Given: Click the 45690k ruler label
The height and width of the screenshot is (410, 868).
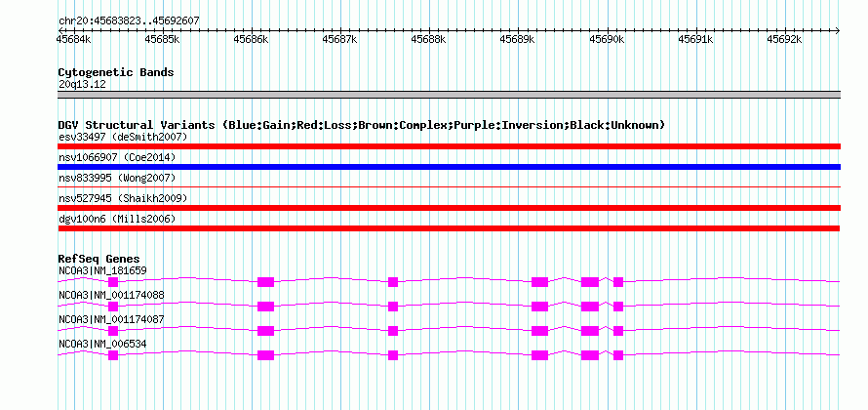Looking at the screenshot, I should [x=607, y=39].
